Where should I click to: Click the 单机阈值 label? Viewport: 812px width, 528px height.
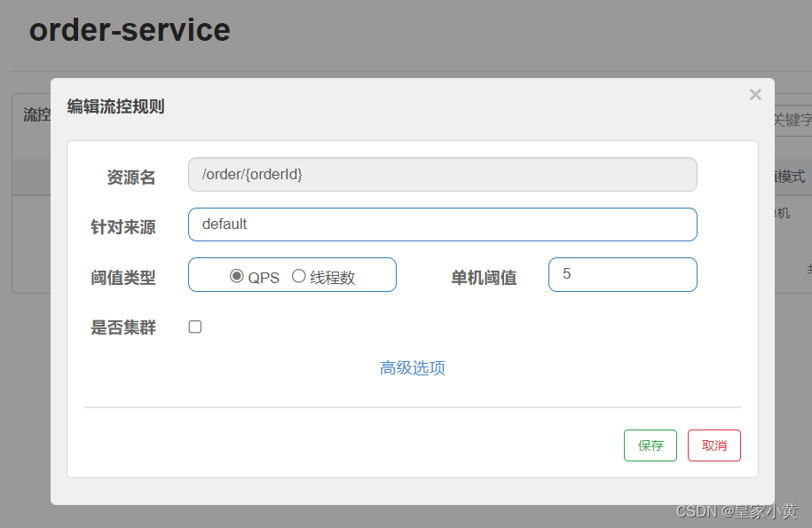coord(484,278)
